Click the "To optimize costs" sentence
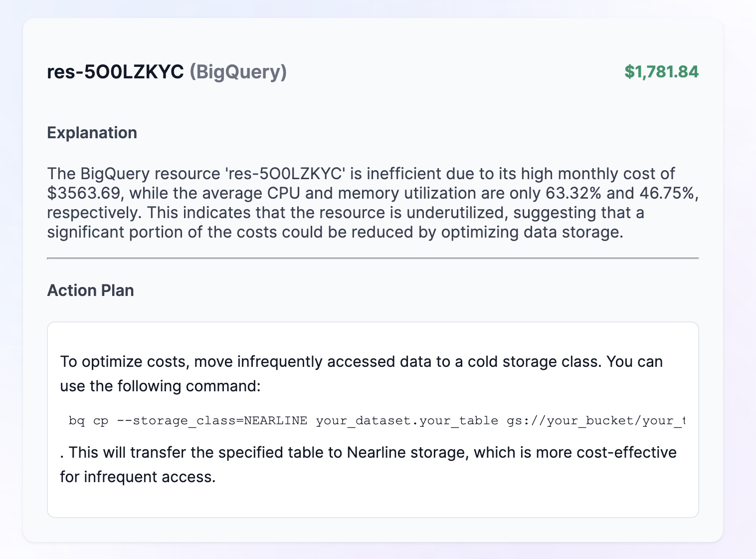756x559 pixels. [x=125, y=361]
